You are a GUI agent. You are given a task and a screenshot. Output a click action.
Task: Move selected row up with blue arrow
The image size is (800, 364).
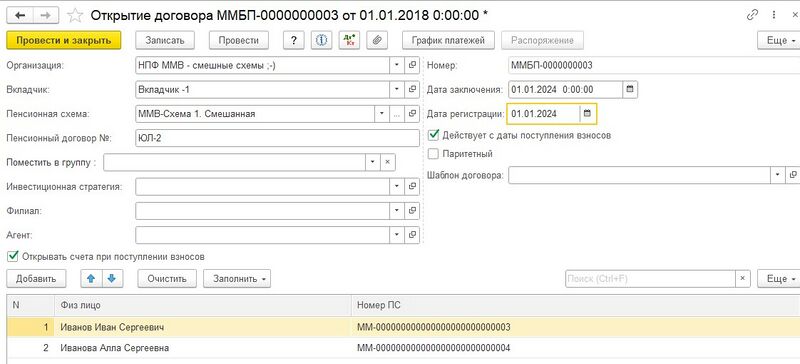coord(91,279)
